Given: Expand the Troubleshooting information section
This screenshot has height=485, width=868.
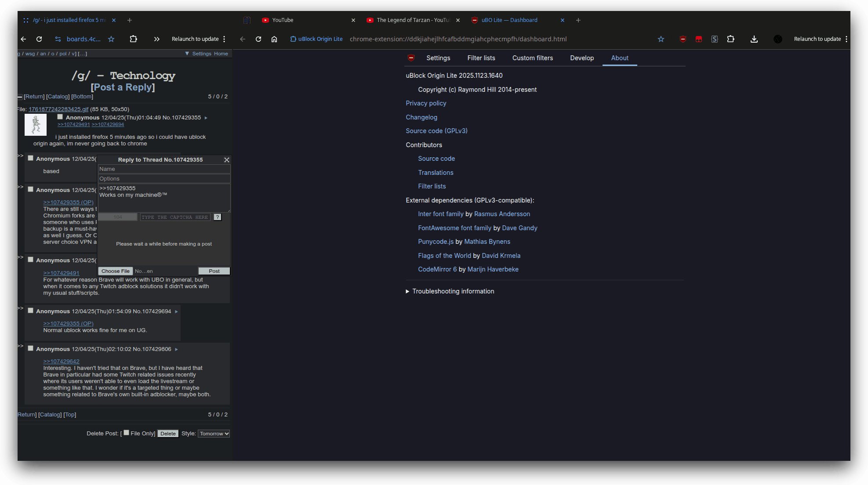Looking at the screenshot, I should tap(453, 291).
